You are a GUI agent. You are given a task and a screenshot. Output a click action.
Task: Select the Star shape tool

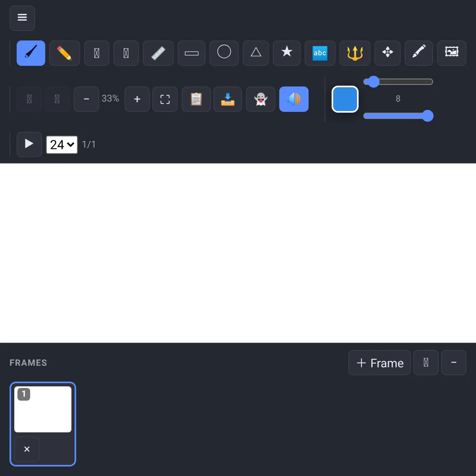[x=287, y=53]
